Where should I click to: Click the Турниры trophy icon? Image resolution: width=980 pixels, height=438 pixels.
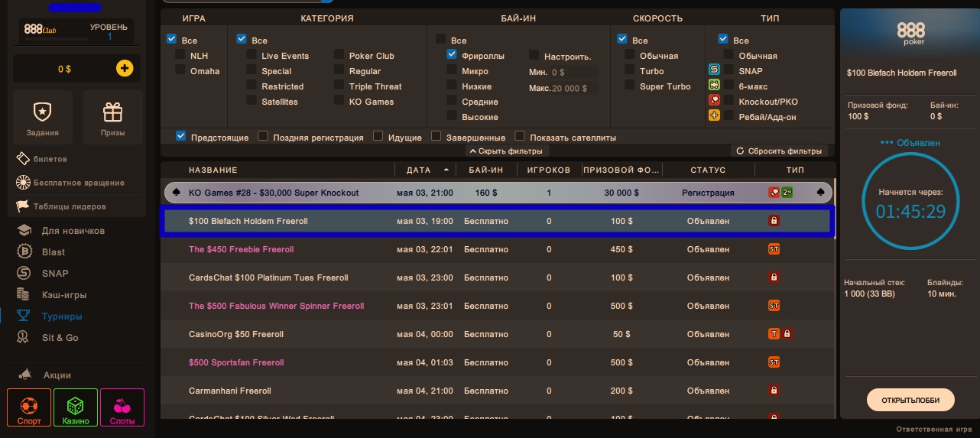pyautogui.click(x=24, y=316)
